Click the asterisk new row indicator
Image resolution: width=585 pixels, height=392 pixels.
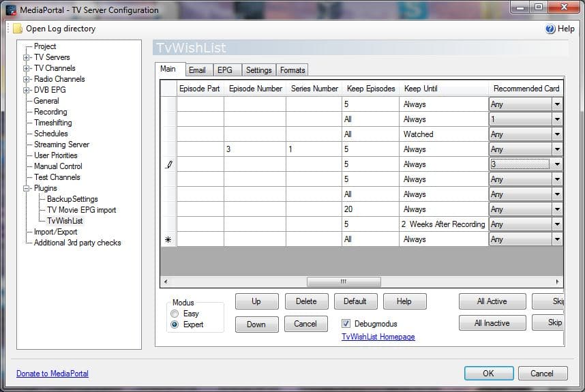pyautogui.click(x=168, y=239)
